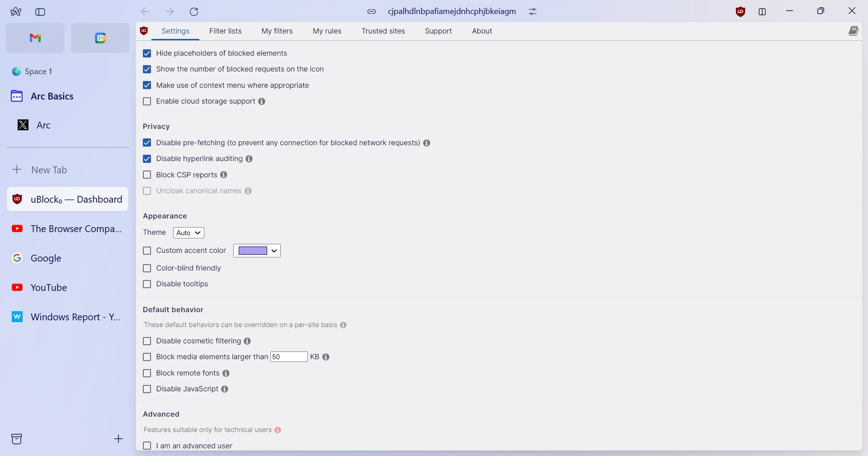Viewport: 868px width, 456px height.
Task: Switch to the Filter lists tab
Action: 225,31
